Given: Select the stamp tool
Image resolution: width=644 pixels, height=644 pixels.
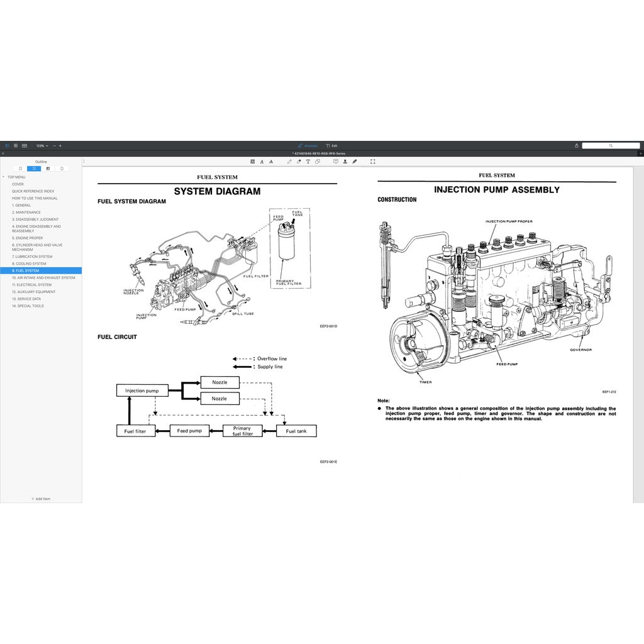Looking at the screenshot, I should 345,162.
